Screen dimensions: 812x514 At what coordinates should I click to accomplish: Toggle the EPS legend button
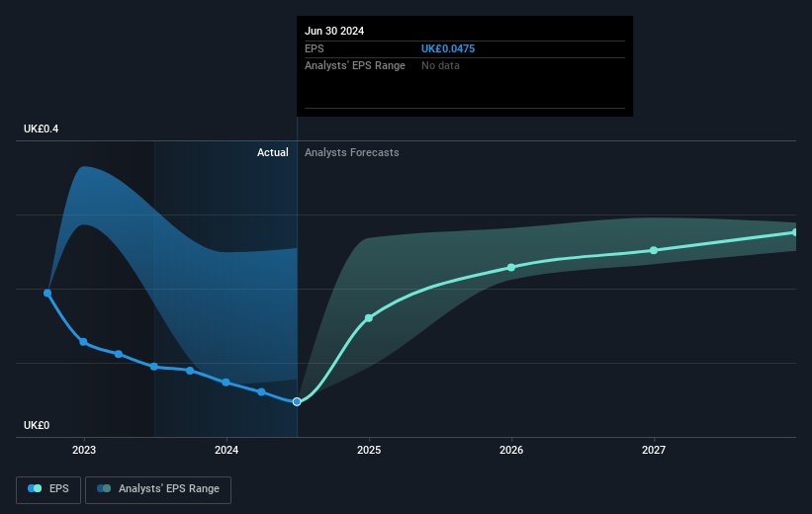point(48,489)
